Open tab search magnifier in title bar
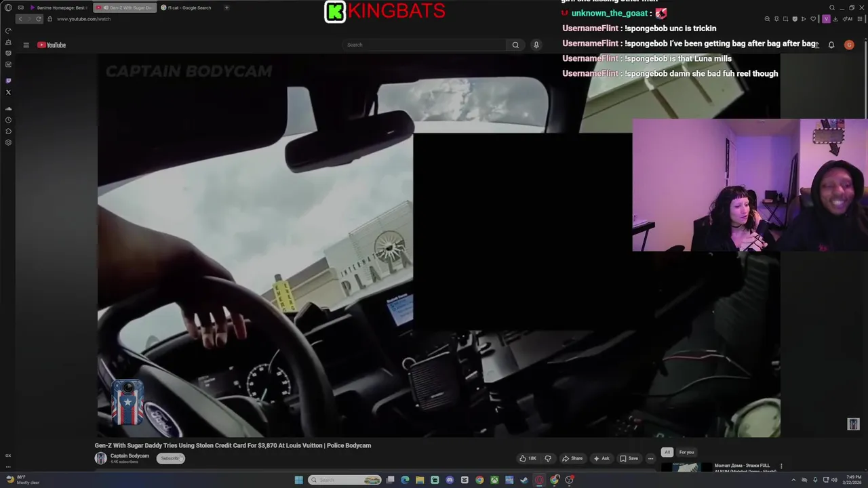This screenshot has height=488, width=868. pos(832,7)
